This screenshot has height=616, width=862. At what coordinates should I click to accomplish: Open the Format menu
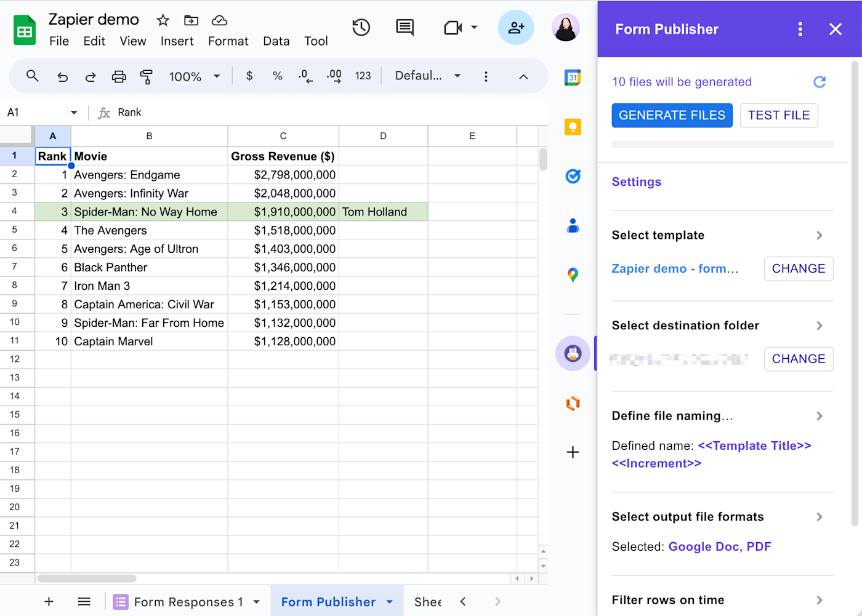coord(228,41)
